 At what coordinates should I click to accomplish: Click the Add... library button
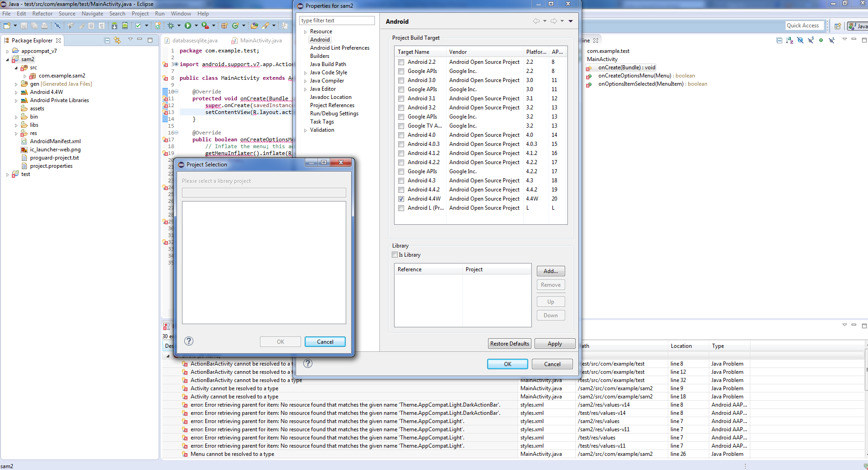[x=551, y=271]
